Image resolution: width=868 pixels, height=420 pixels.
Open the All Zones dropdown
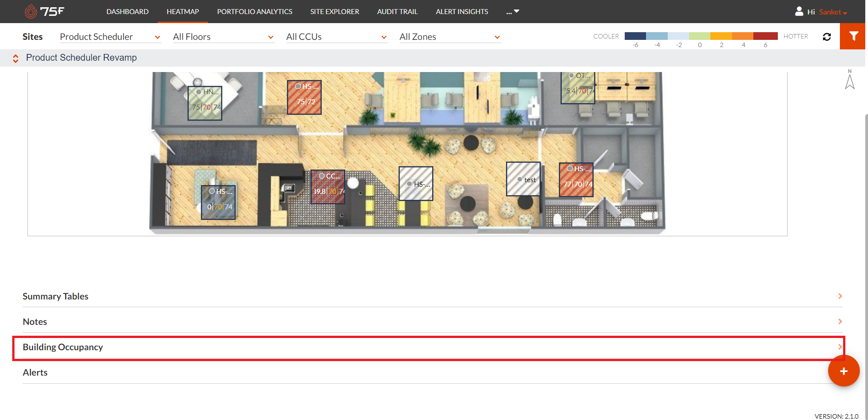click(x=450, y=37)
